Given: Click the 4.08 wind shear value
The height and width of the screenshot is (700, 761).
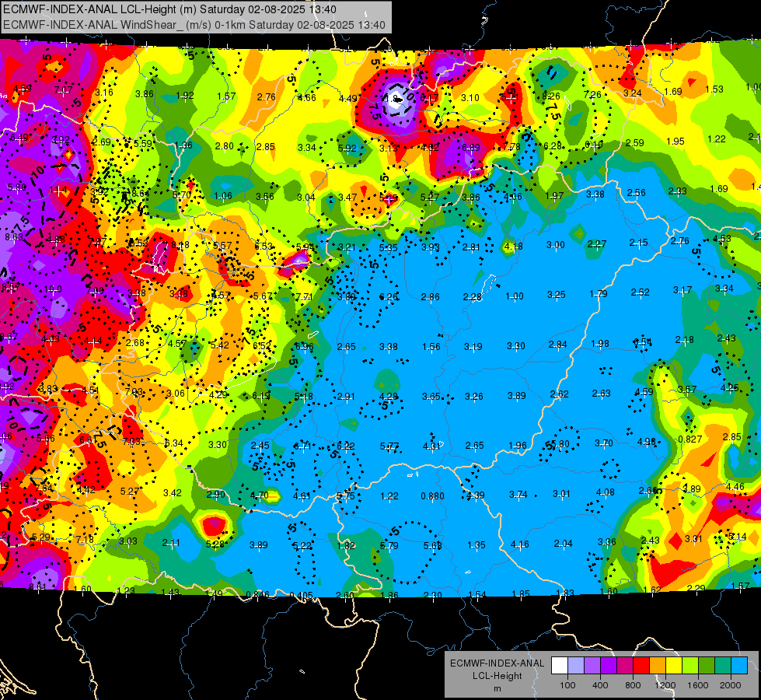Looking at the screenshot, I should [x=606, y=492].
